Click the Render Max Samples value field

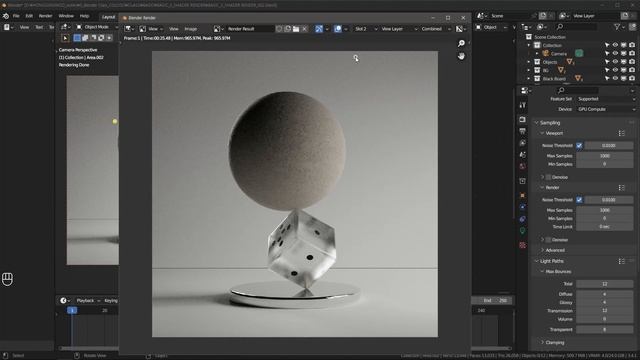tap(605, 210)
